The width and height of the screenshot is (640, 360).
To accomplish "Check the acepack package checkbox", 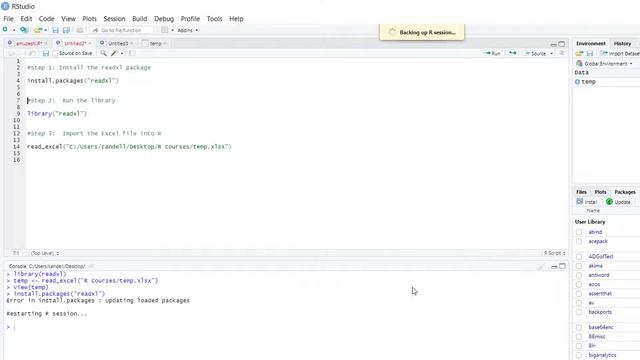I will click(579, 242).
